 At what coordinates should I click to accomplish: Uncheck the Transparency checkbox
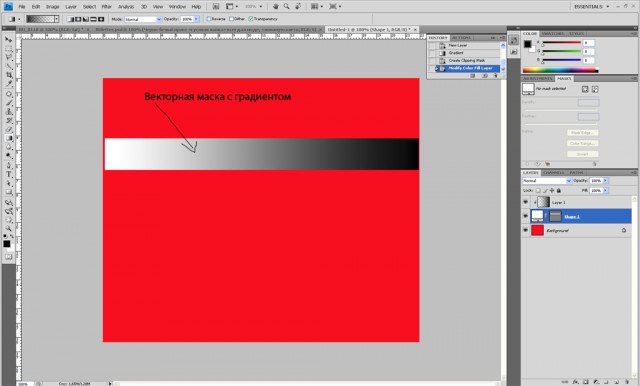[251, 19]
